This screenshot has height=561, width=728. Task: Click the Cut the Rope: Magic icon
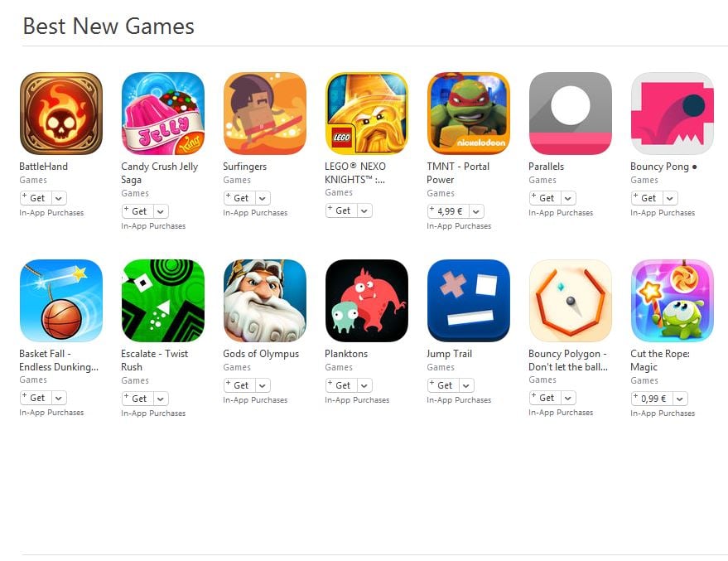(x=673, y=301)
